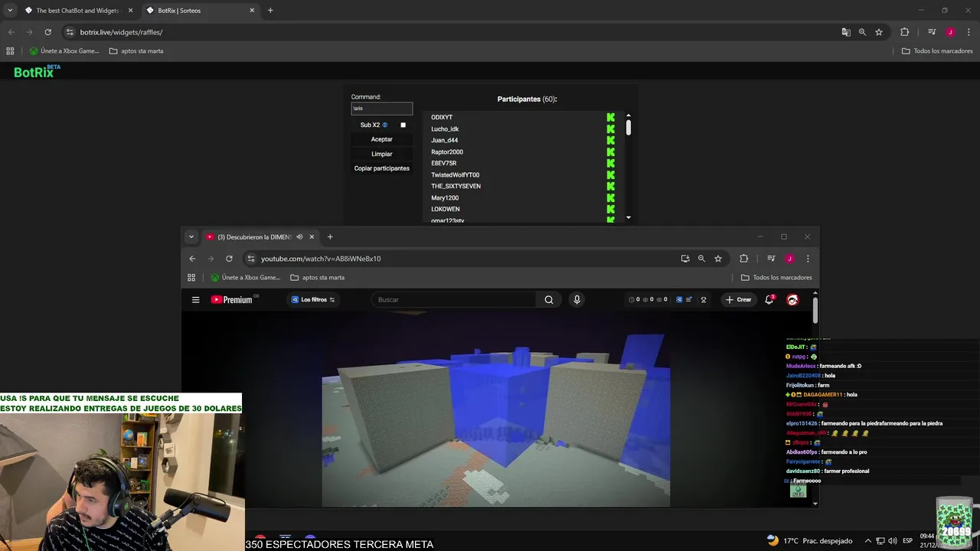Close 'The best ChatBot and Widgets' tab
The height and width of the screenshot is (551, 980).
point(131,11)
